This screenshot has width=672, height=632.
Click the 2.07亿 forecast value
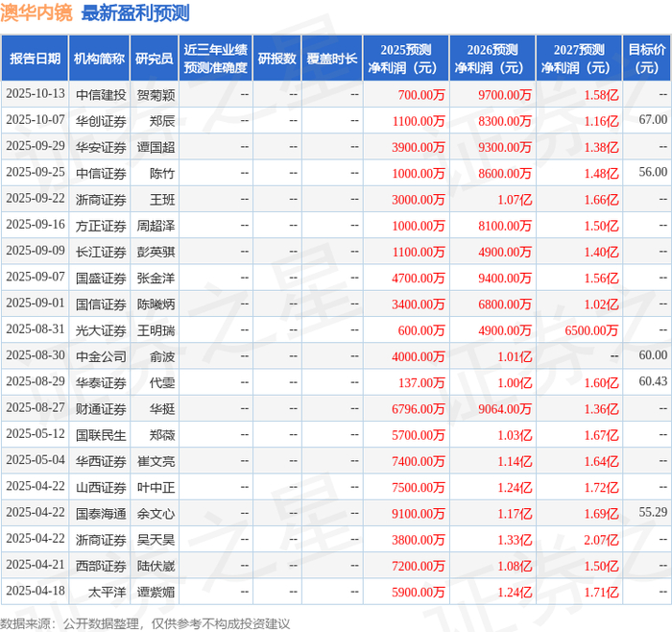coord(601,540)
